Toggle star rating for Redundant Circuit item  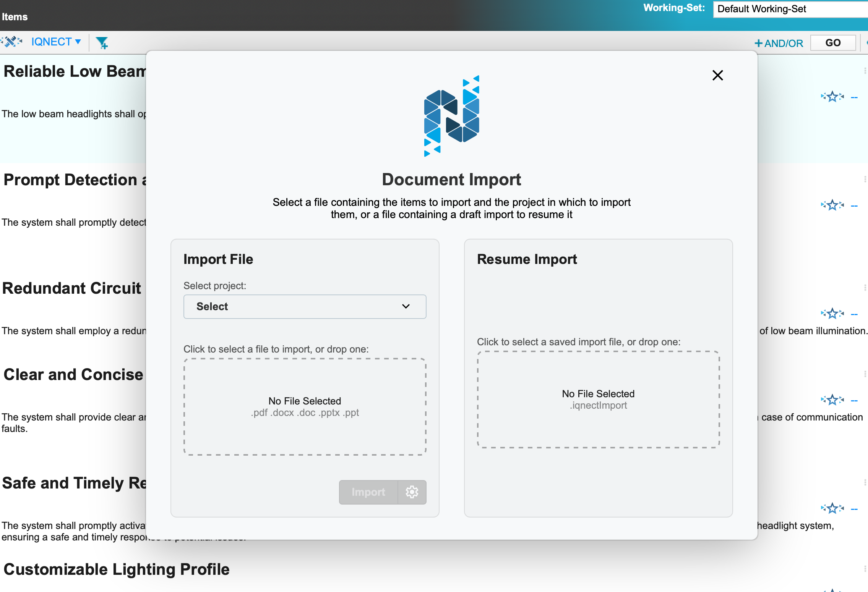832,314
